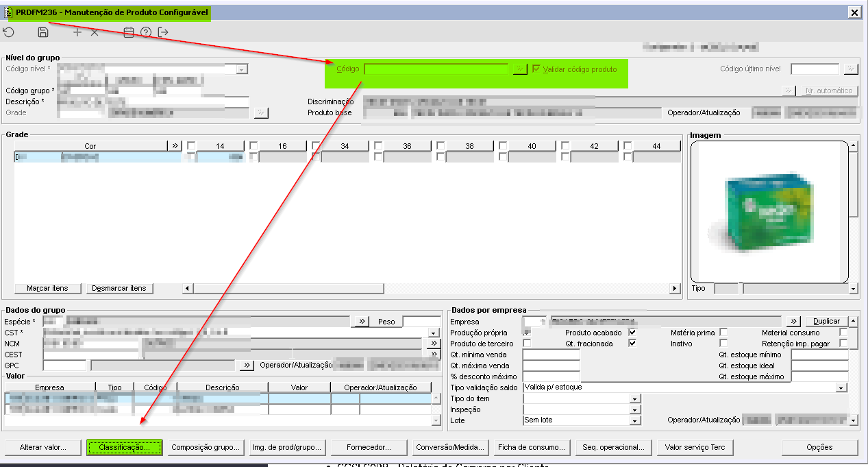This screenshot has height=467, width=868.
Task: Open Empresa lookup » button
Action: (x=793, y=321)
